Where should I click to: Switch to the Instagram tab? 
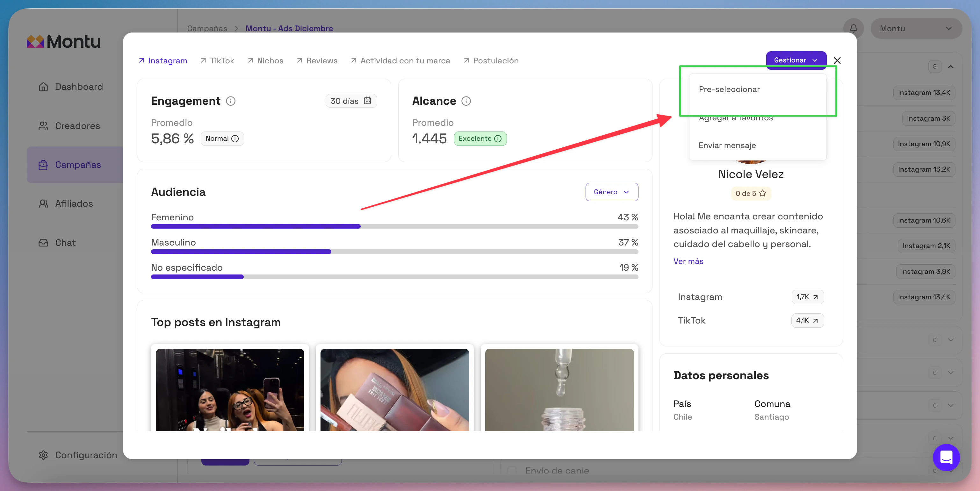[x=163, y=60]
